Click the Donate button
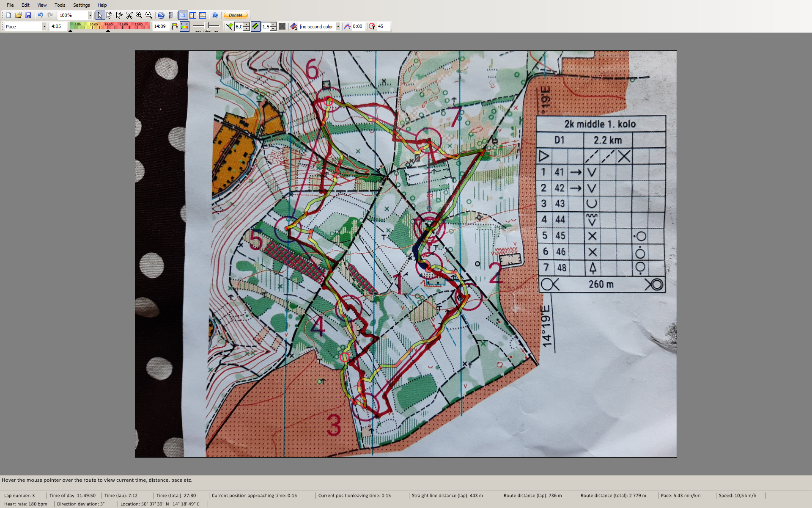Image resolution: width=812 pixels, height=508 pixels. click(x=236, y=15)
